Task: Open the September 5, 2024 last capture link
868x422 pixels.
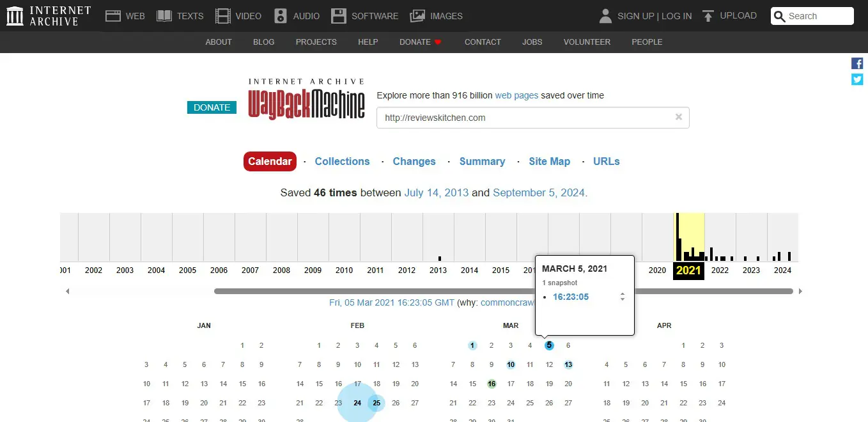Action: click(539, 192)
